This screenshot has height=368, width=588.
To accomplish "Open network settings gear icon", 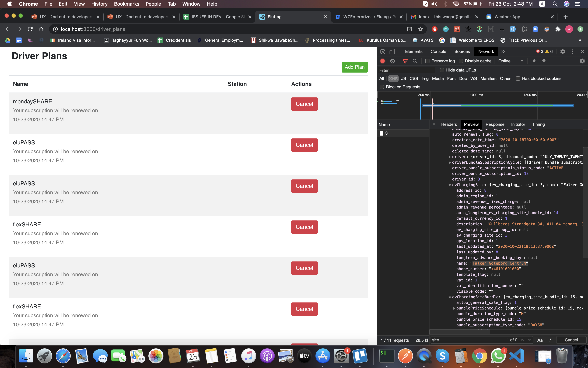I will click(x=582, y=61).
